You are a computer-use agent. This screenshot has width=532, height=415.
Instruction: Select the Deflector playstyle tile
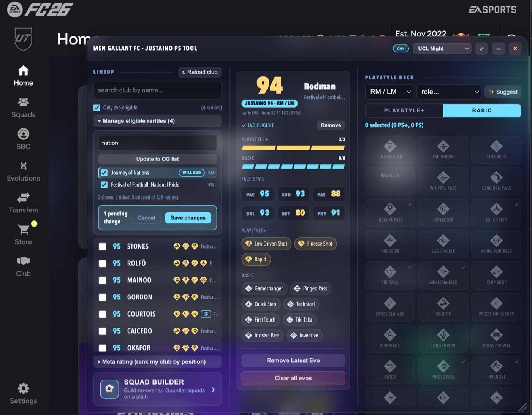tap(443, 213)
